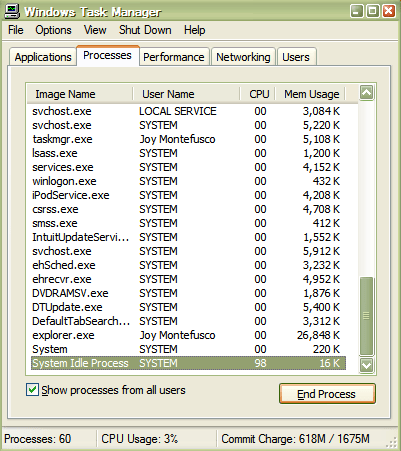Viewport: 401px width, 451px height.
Task: Sort by Image Name column header
Action: (80, 94)
